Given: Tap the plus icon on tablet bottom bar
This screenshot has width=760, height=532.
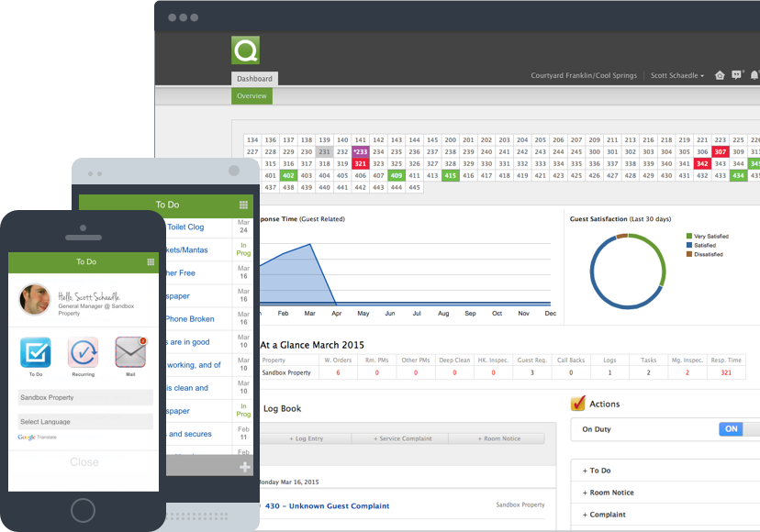Looking at the screenshot, I should coord(244,467).
